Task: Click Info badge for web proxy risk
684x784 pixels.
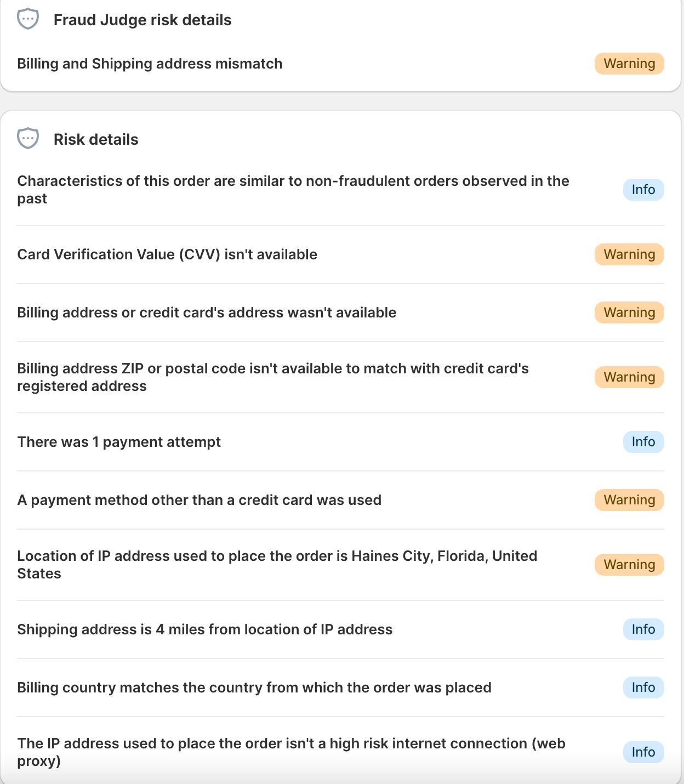Action: click(643, 752)
